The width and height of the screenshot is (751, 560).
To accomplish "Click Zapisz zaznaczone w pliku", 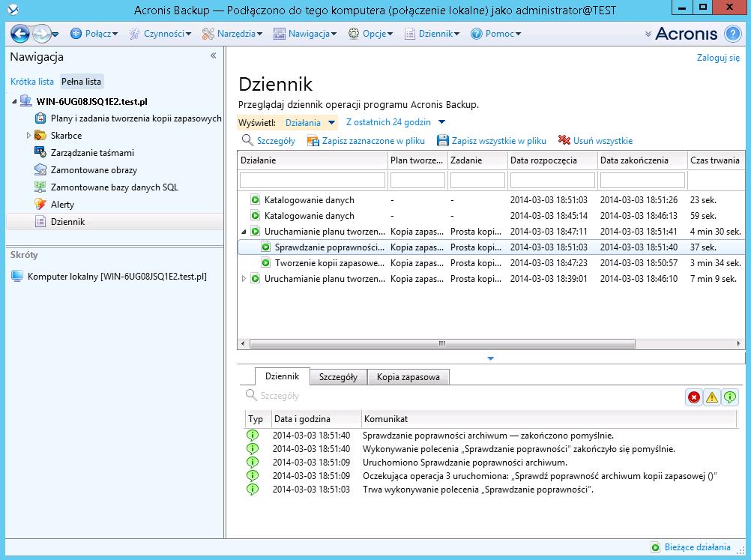I will (x=366, y=140).
